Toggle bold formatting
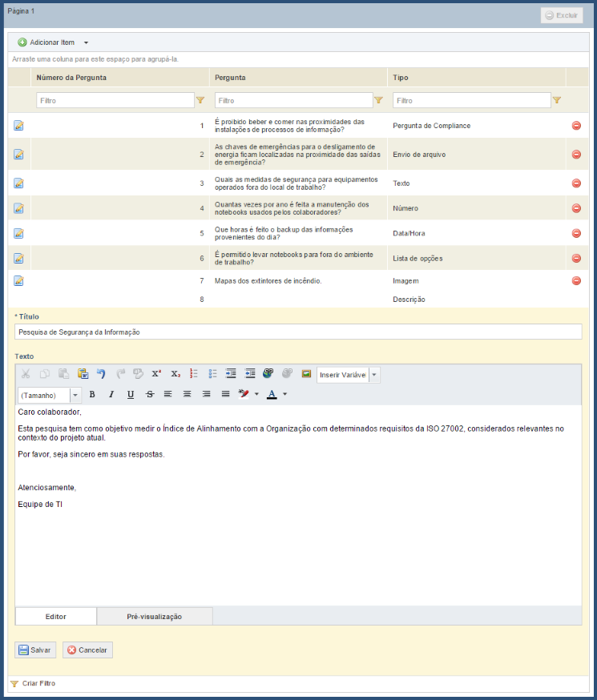The image size is (597, 700). [92, 394]
